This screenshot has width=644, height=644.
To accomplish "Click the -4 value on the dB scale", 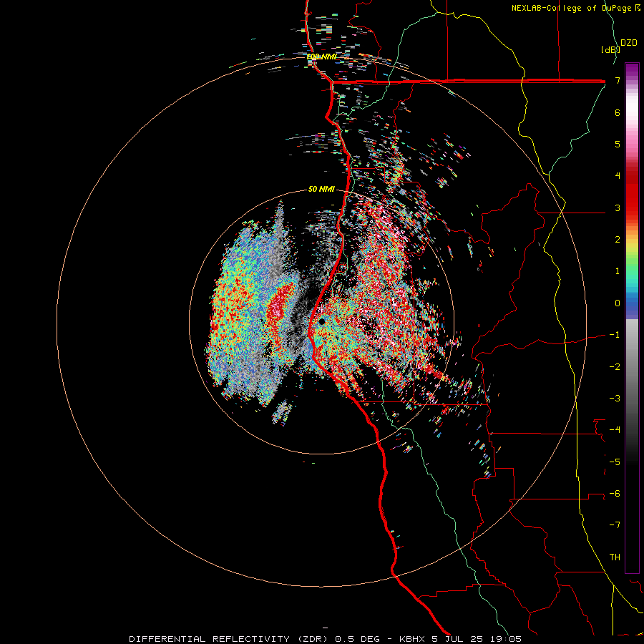I will coord(615,430).
